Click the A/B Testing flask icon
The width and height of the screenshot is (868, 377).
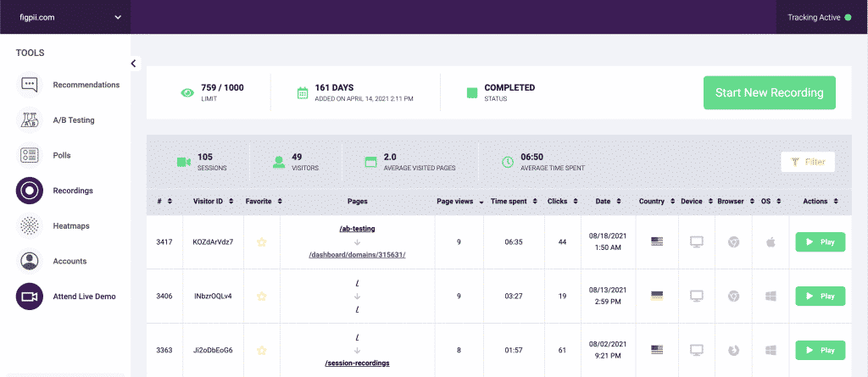coord(30,120)
